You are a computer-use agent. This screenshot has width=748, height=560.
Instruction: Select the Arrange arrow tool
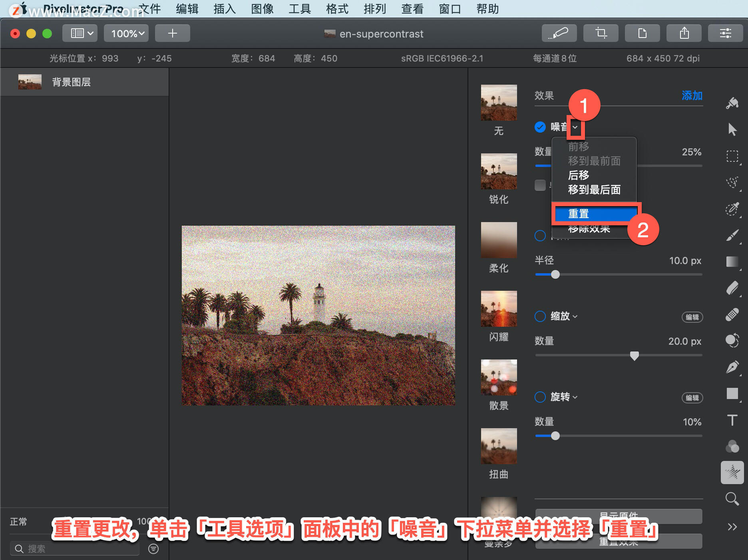click(x=732, y=129)
